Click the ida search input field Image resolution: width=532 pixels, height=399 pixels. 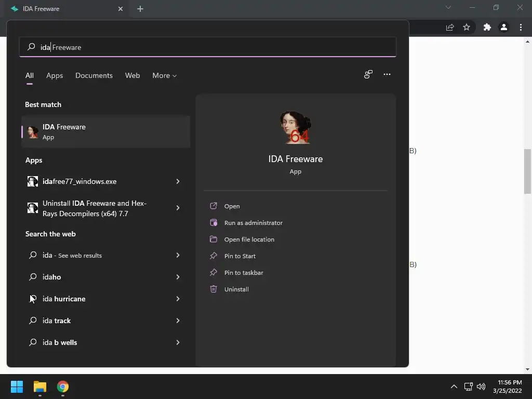click(x=208, y=47)
